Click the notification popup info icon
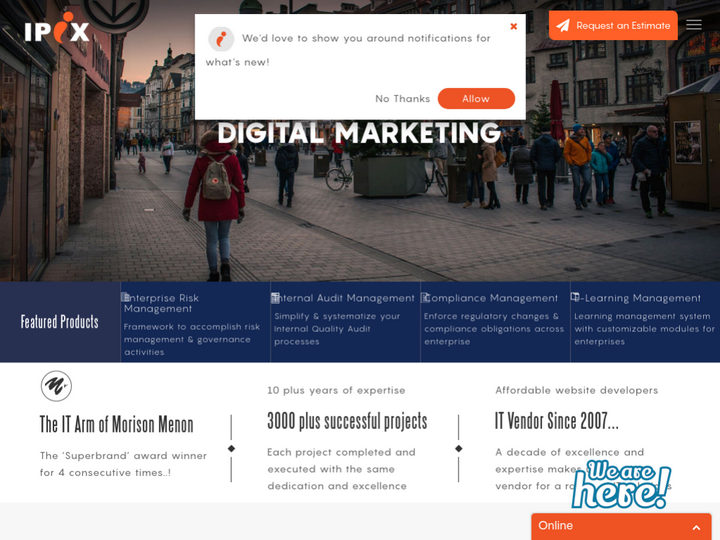 [x=221, y=39]
